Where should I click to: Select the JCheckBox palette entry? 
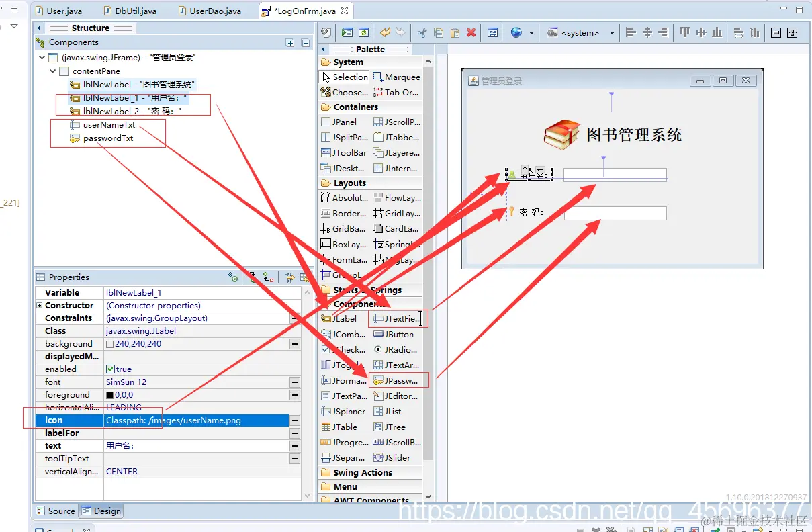[x=344, y=349]
